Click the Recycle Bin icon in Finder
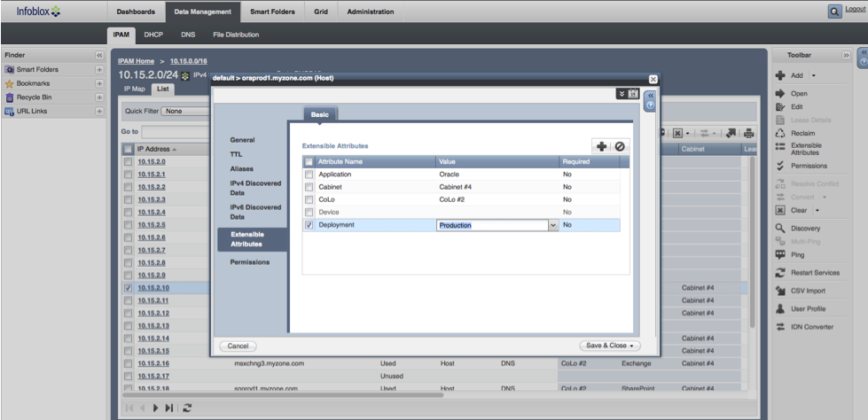 pyautogui.click(x=9, y=97)
